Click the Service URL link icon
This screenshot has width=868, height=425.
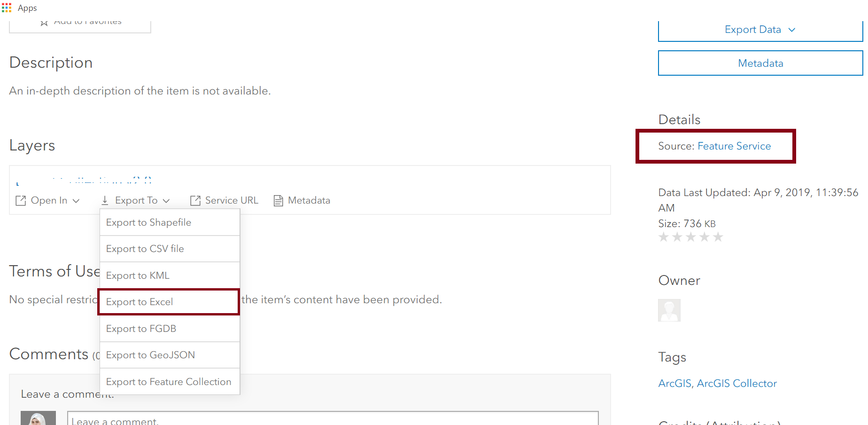(x=195, y=201)
